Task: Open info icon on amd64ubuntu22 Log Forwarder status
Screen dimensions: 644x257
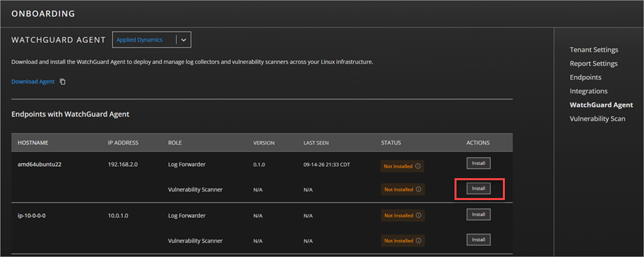Action: 418,166
